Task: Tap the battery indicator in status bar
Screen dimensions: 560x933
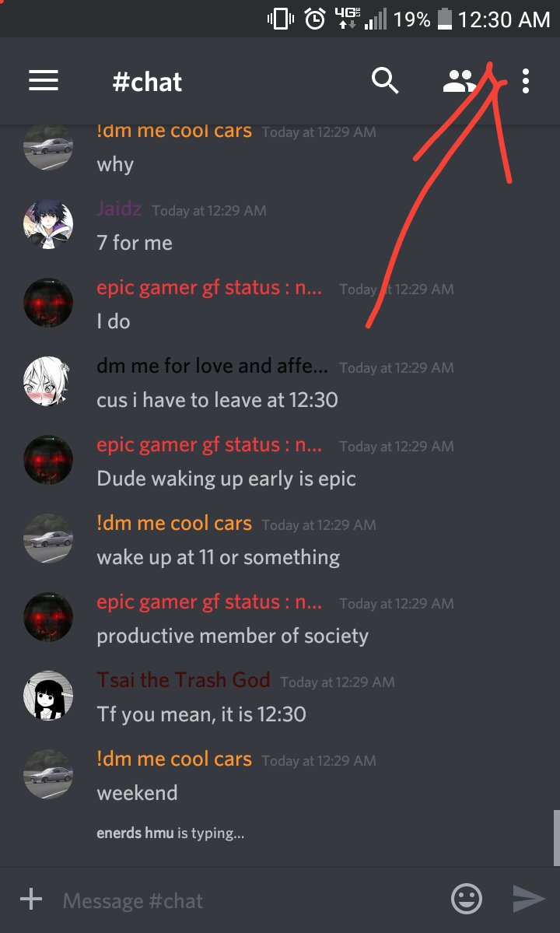Action: tap(445, 19)
